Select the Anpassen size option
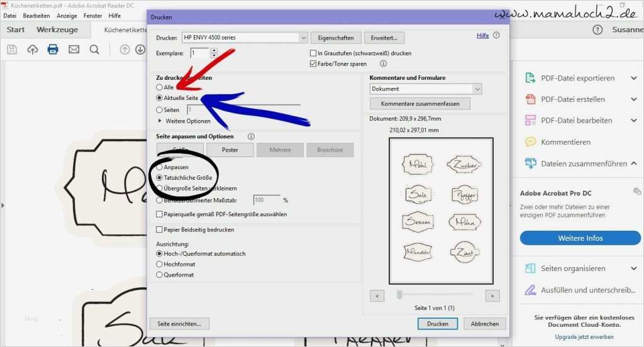Viewport: 644px width, 347px height. [x=159, y=167]
